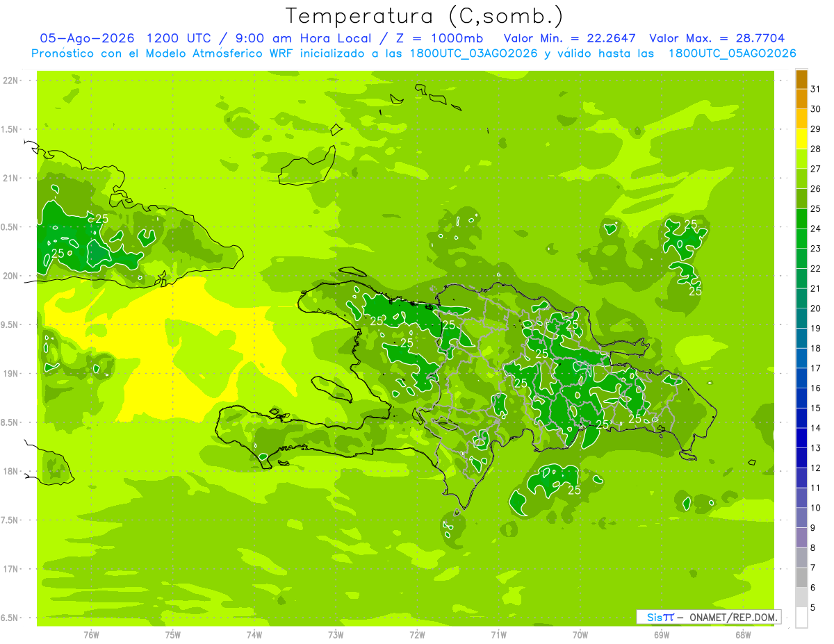The height and width of the screenshot is (644, 834).
Task: Click the "21N" latitude axis label
Action: (10, 178)
